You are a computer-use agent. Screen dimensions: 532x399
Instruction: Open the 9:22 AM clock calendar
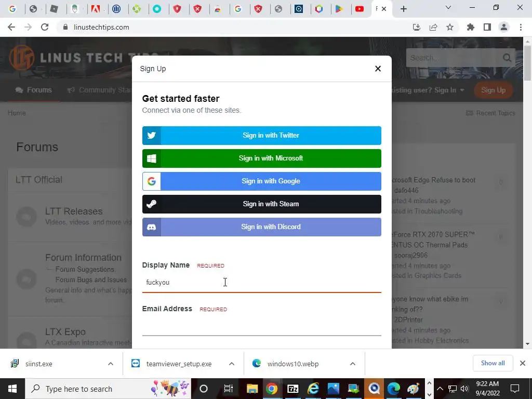[487, 389]
